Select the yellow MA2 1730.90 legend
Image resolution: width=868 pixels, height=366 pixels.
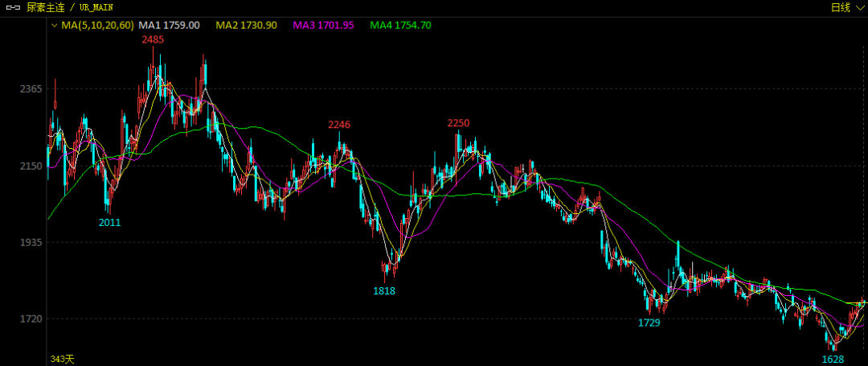coord(246,26)
